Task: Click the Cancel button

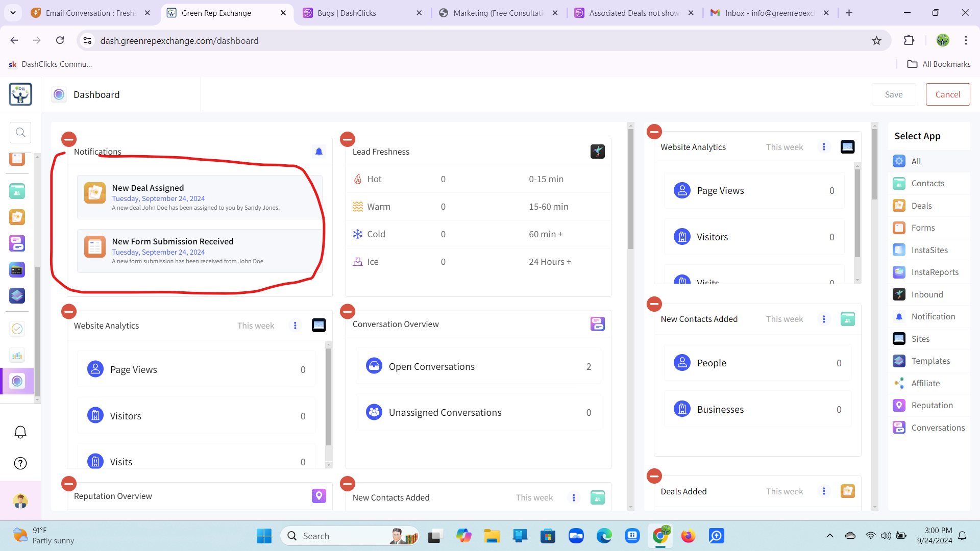Action: point(948,94)
